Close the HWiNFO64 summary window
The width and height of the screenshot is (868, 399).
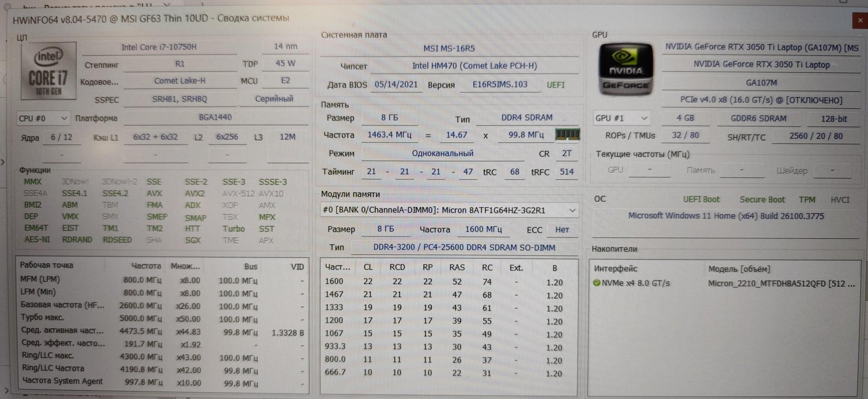(x=860, y=20)
